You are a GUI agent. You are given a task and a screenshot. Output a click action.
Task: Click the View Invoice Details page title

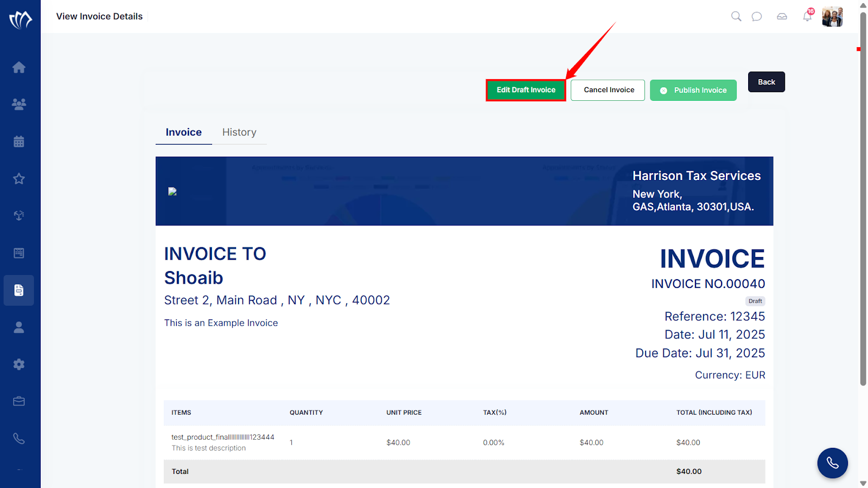[x=99, y=16]
